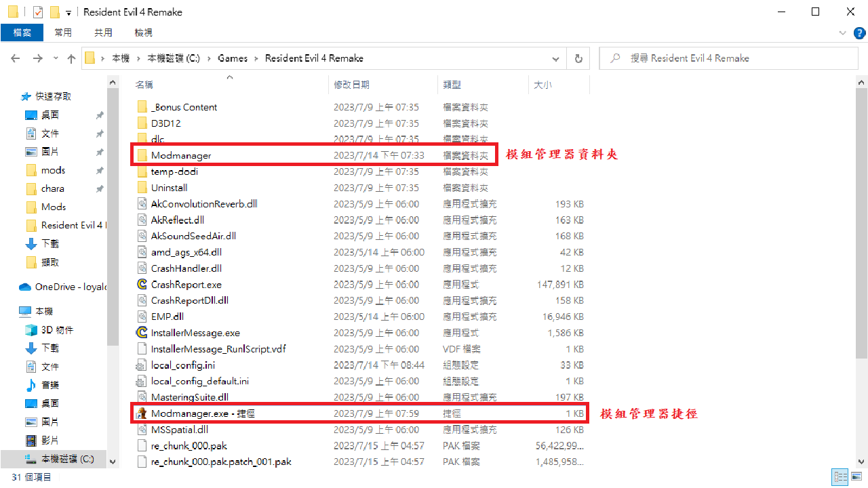Click the Modmanager.exe shortcut icon
Screen dimensions: 868x488
tap(142, 413)
